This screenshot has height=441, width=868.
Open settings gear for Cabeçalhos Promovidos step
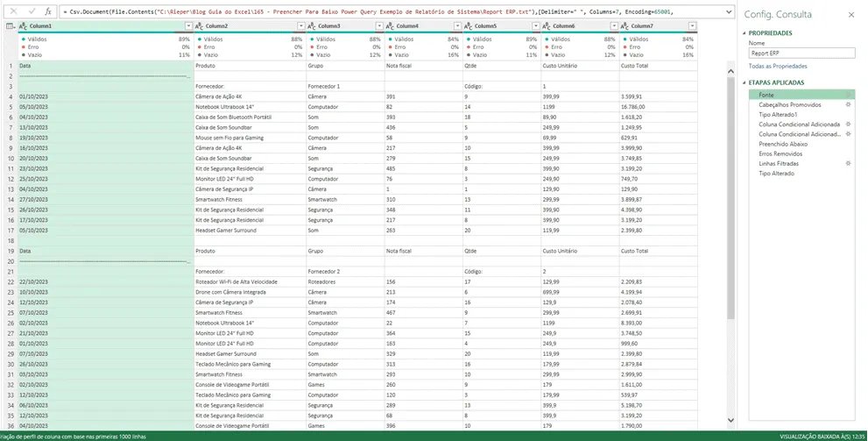(x=848, y=104)
